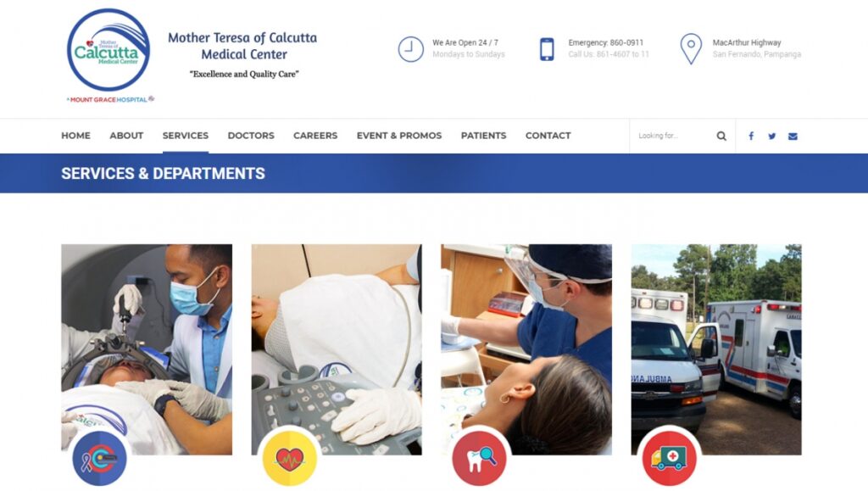Click the search magnifier icon
This screenshot has width=868, height=491.
pos(721,136)
